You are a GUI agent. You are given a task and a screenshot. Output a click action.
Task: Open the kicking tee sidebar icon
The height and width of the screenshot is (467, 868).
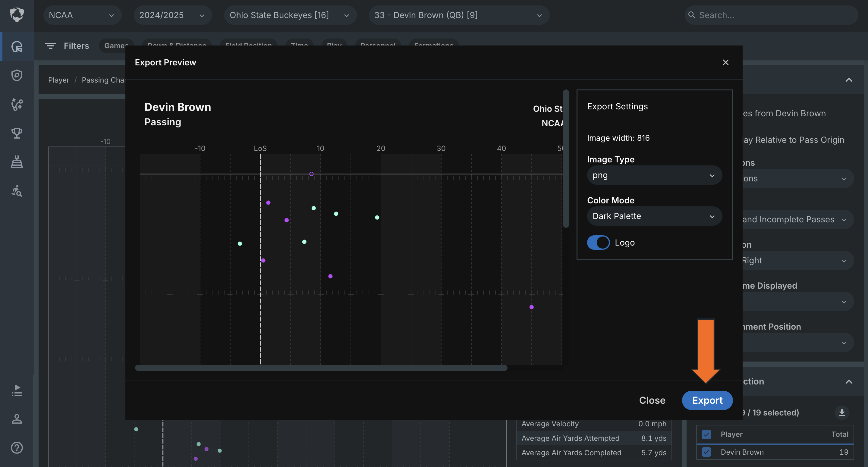17,162
